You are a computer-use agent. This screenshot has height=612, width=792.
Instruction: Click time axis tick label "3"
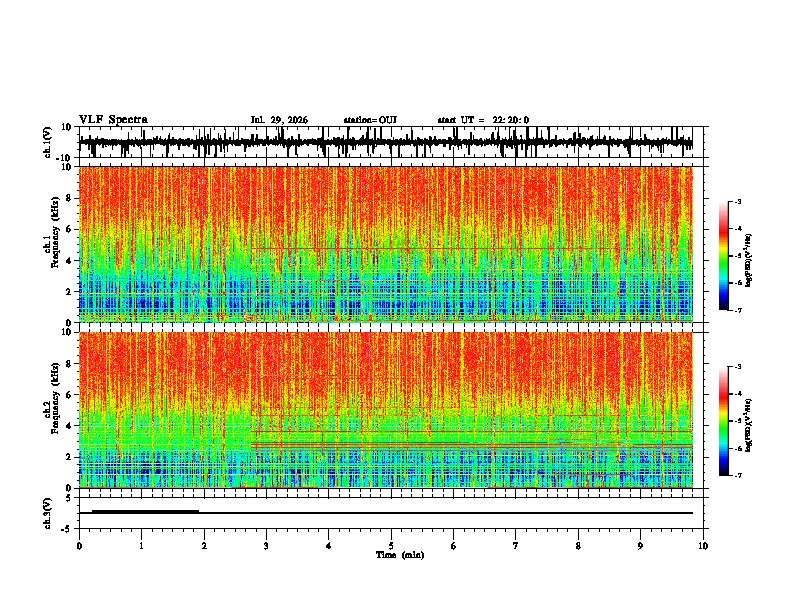tap(266, 546)
